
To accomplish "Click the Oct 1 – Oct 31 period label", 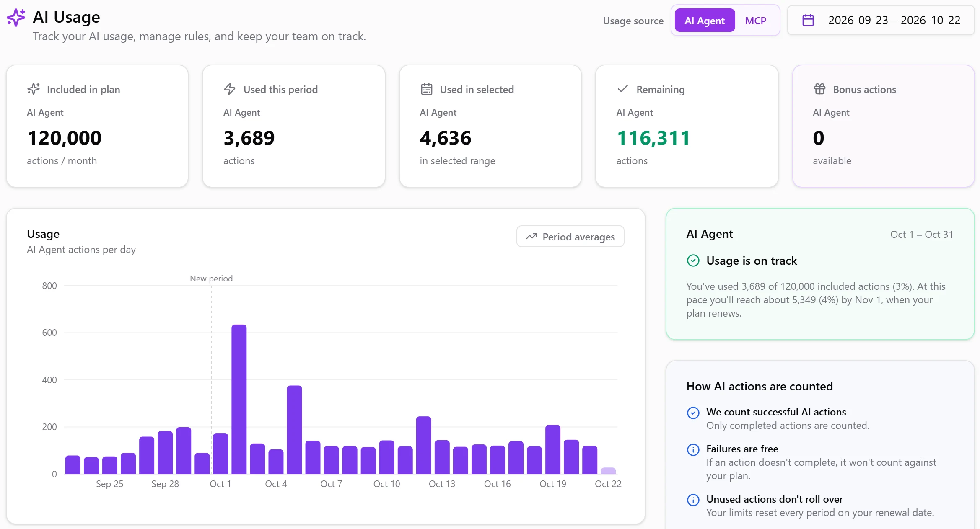I will [x=922, y=235].
